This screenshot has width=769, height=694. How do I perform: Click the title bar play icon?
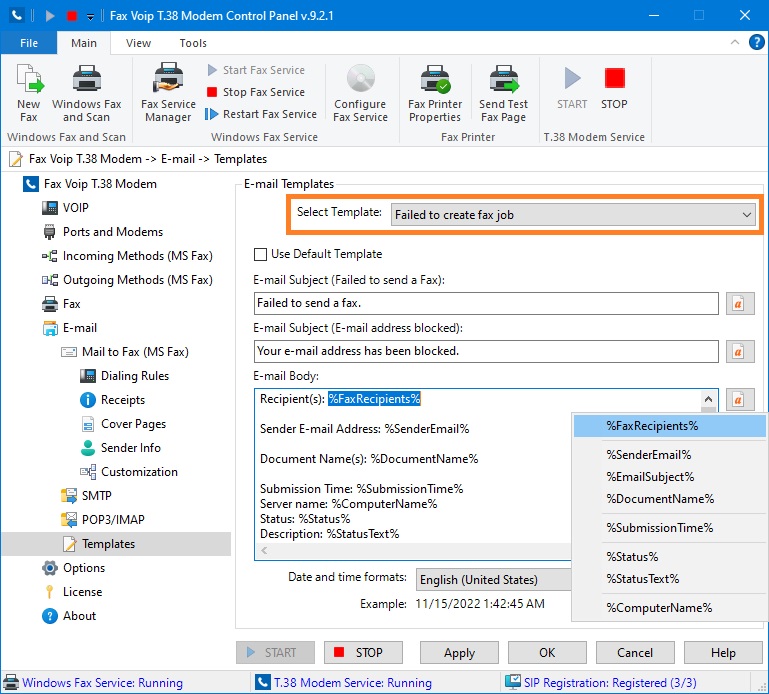pos(50,16)
